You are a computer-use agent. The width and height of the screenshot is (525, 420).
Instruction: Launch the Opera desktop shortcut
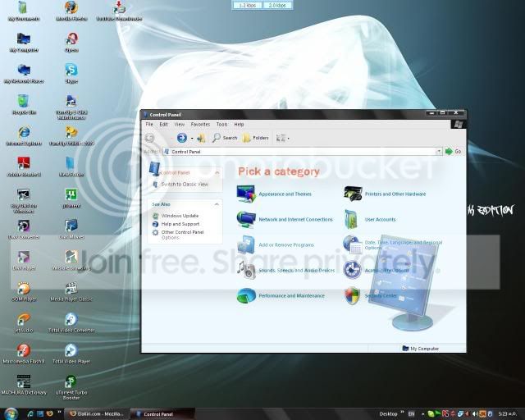[71, 42]
